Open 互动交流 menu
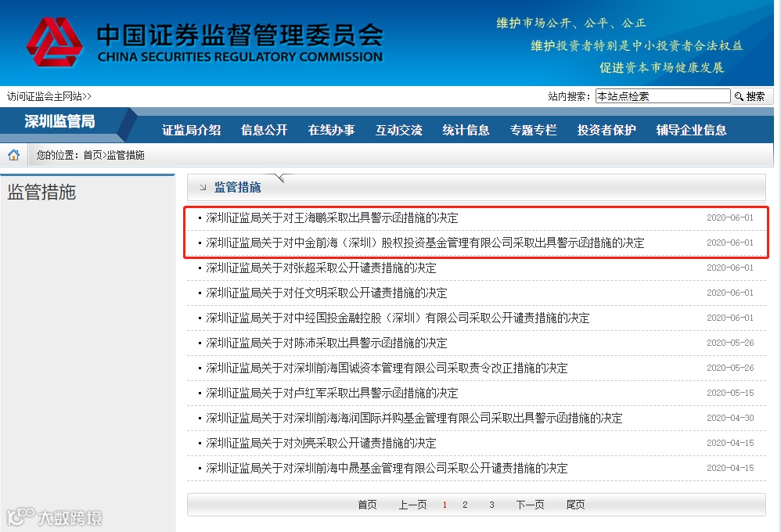 tap(398, 130)
